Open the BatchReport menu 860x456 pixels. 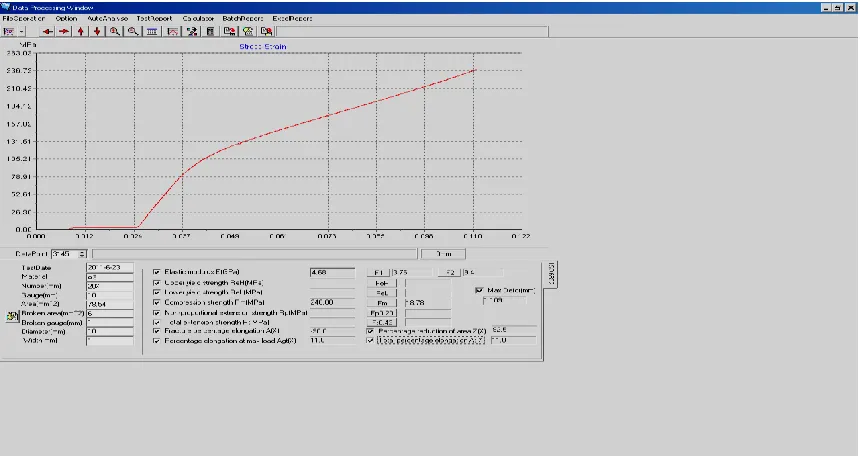click(243, 19)
